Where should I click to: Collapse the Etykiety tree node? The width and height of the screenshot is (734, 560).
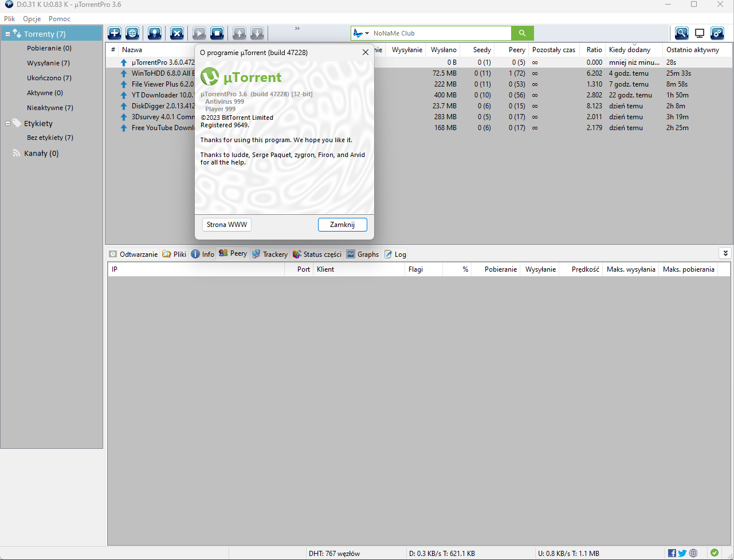tap(8, 123)
